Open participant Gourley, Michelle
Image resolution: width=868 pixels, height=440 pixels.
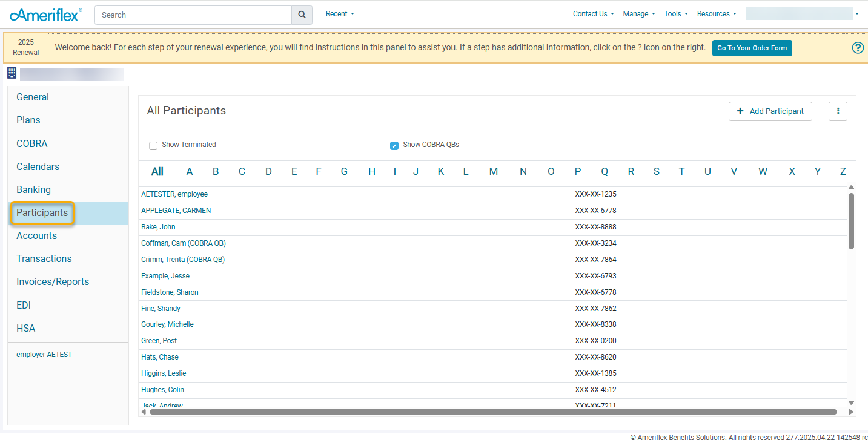coord(167,324)
